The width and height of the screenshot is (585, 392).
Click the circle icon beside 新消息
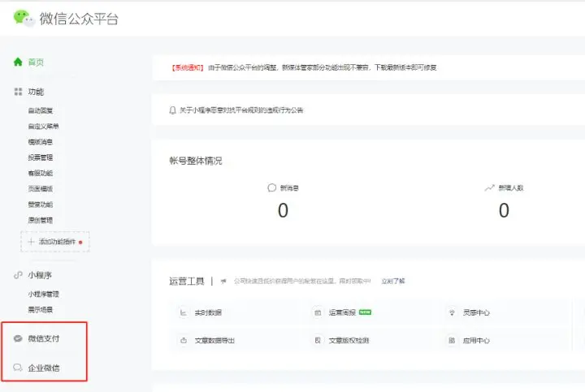tap(271, 187)
